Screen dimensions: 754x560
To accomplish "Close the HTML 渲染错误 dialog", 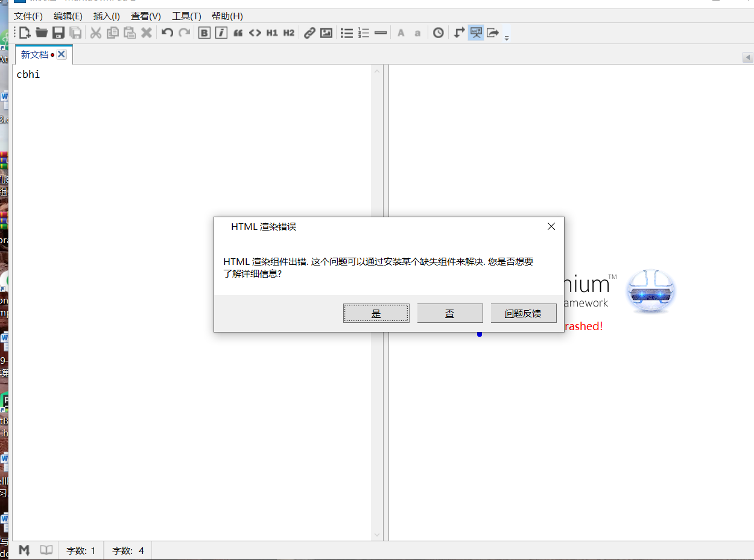I will [551, 227].
